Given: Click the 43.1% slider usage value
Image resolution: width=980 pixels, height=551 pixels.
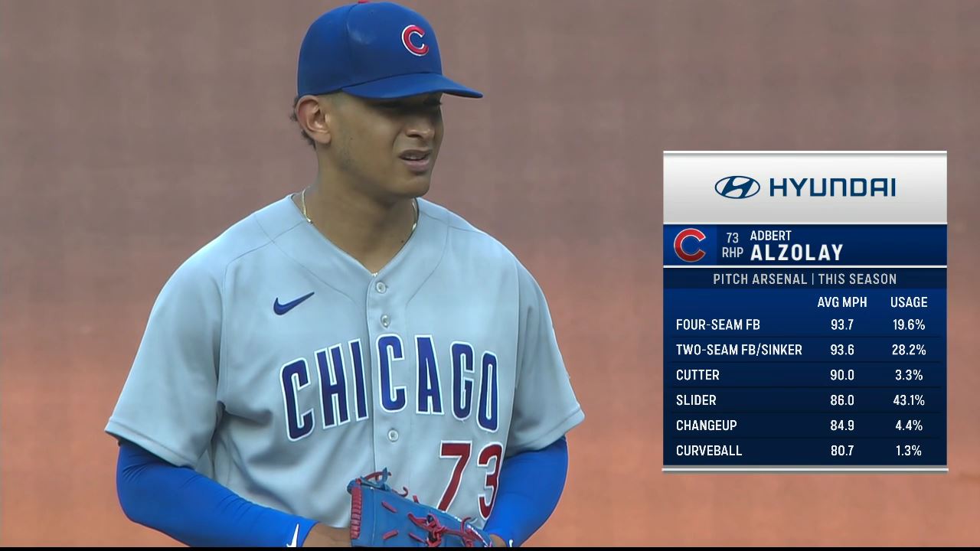Looking at the screenshot, I should [x=909, y=400].
